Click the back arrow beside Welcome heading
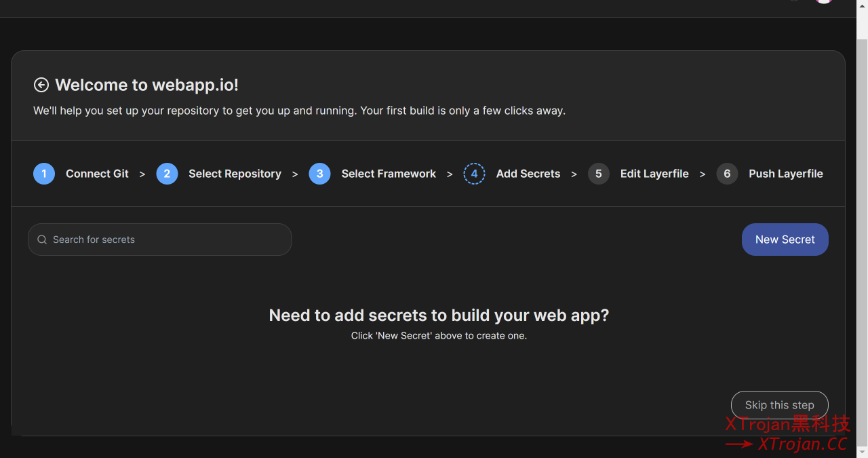 coord(41,85)
